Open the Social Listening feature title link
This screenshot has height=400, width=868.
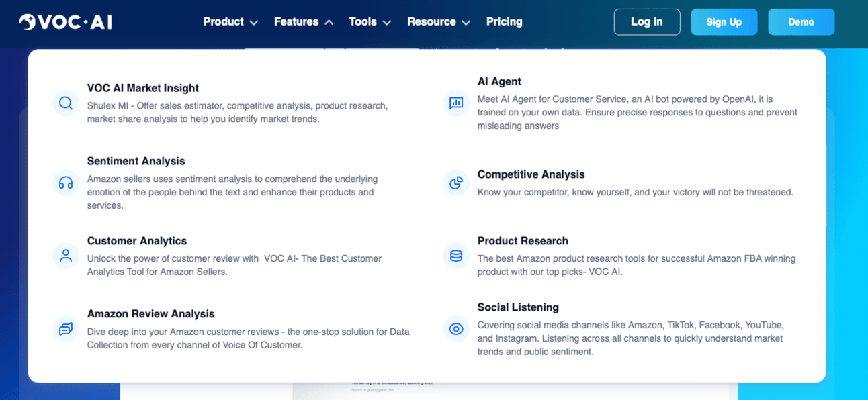[x=518, y=307]
